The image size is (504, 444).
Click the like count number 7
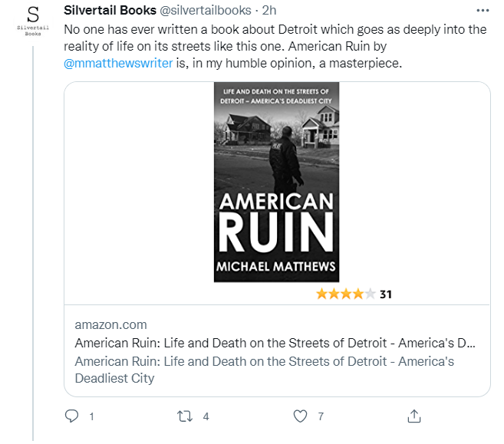tap(321, 417)
